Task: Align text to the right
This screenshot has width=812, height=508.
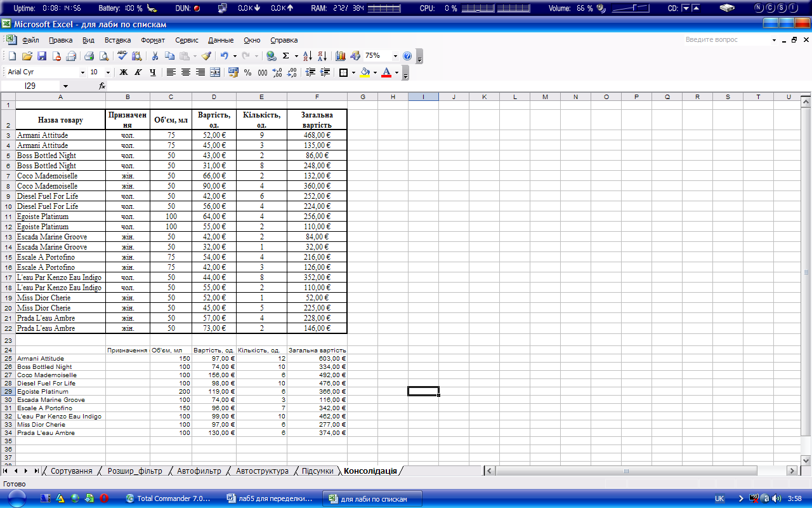Action: 200,72
